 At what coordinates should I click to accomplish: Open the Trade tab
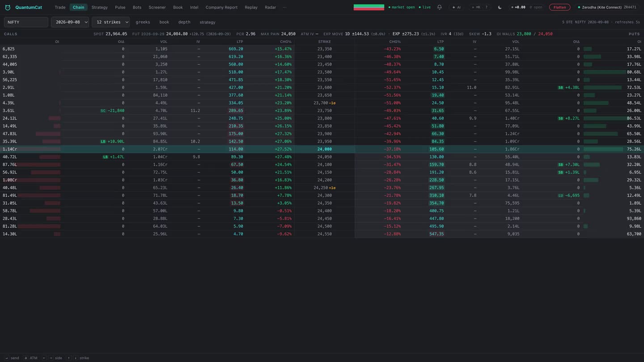[x=60, y=7]
